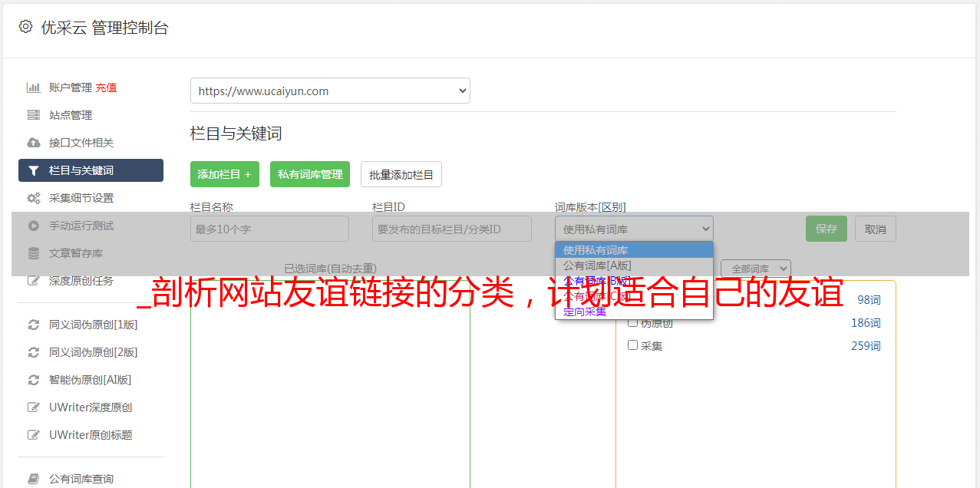980x488 pixels.
Task: Click the 259词 count link
Action: (x=866, y=346)
